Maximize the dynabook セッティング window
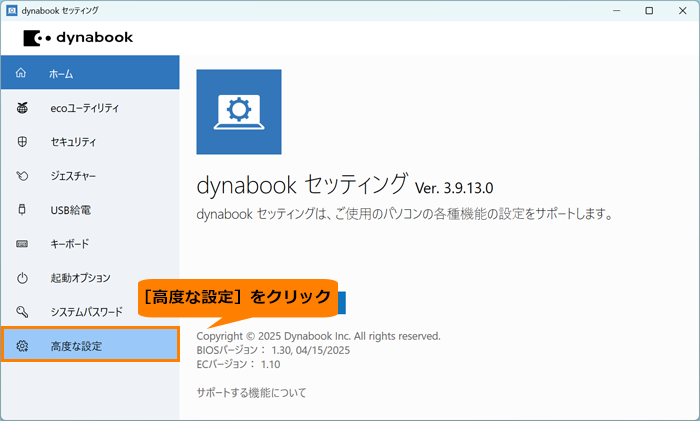The image size is (700, 421). click(x=649, y=10)
